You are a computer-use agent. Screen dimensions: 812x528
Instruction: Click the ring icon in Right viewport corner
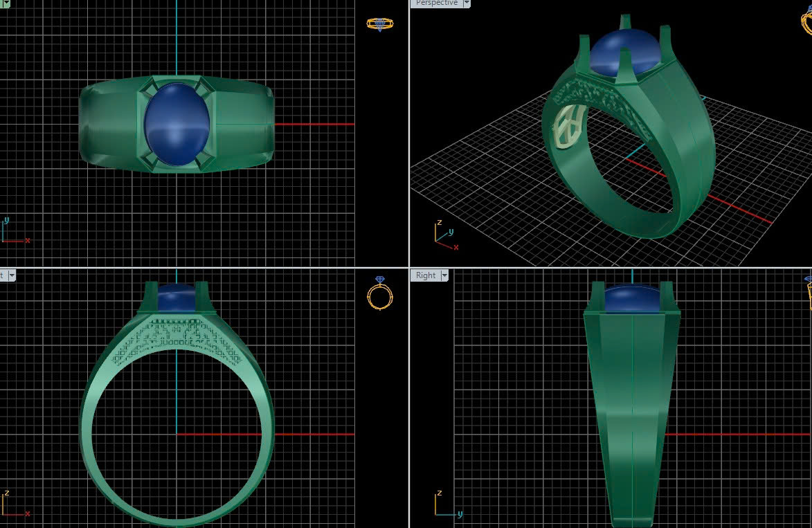pos(808,291)
